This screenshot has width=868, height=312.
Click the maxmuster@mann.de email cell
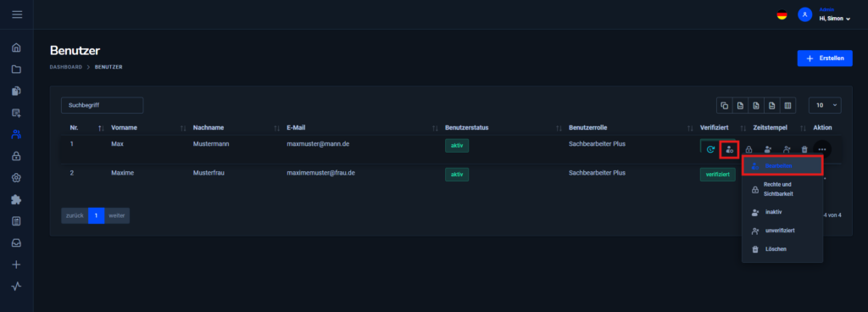tap(318, 144)
